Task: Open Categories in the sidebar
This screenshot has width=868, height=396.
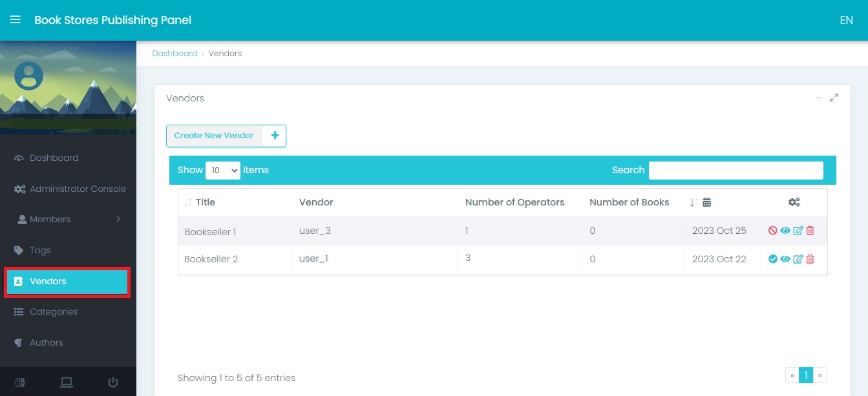Action: point(53,311)
